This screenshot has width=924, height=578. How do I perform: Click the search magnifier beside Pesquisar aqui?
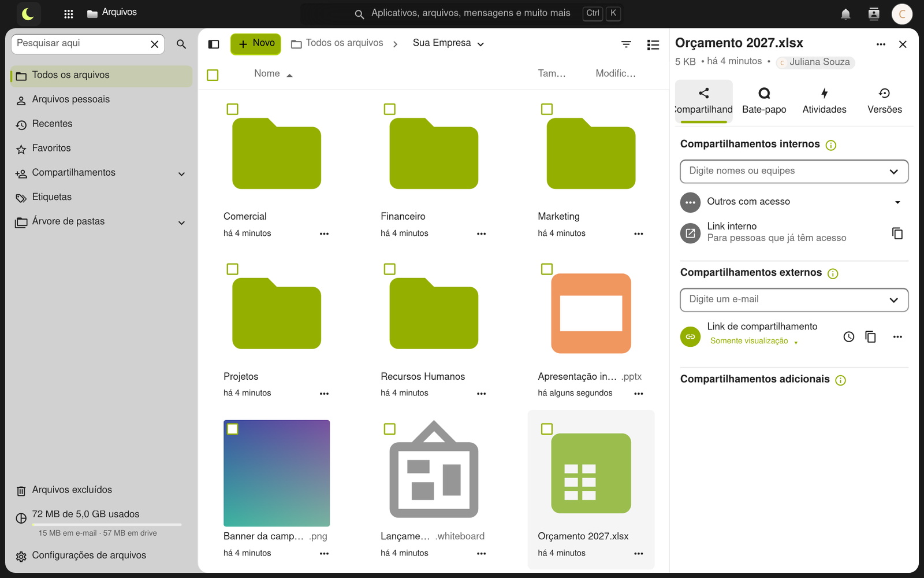(181, 44)
